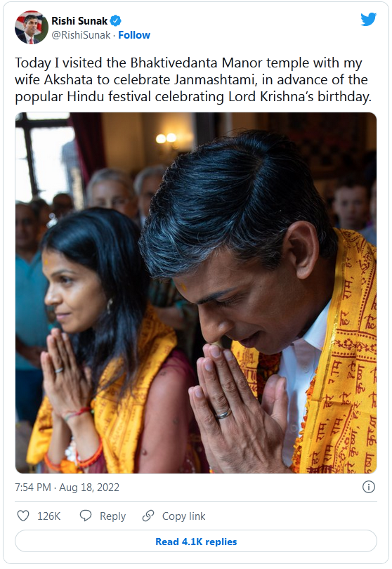Click the Rishi Sunak display name
This screenshot has width=392, height=569.
pos(79,21)
